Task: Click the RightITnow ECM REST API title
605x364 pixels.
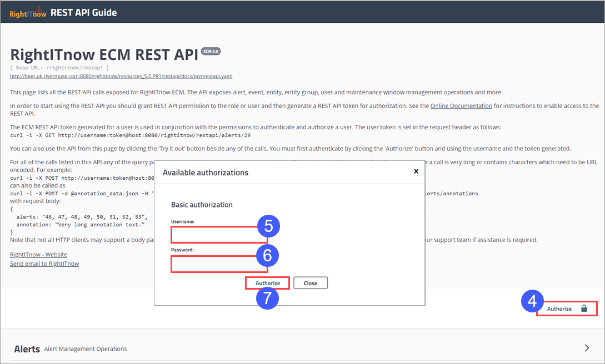Action: (104, 55)
